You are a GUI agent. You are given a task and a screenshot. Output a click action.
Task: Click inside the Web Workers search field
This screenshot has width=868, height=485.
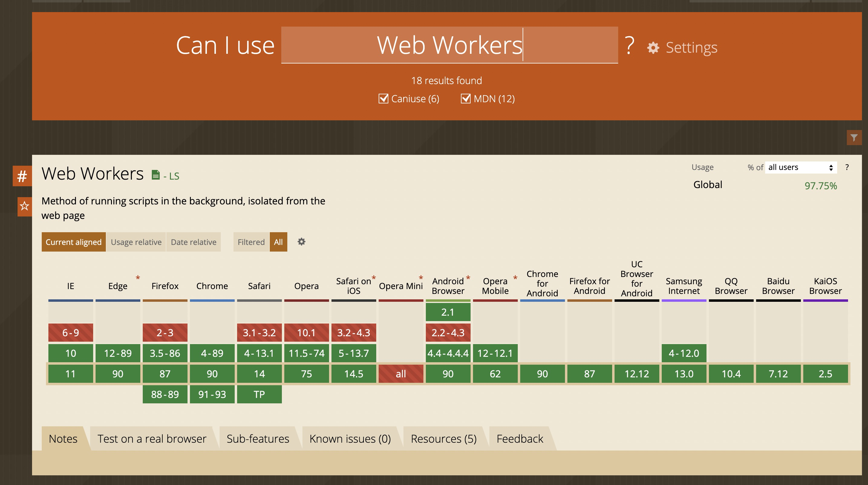[x=449, y=46]
